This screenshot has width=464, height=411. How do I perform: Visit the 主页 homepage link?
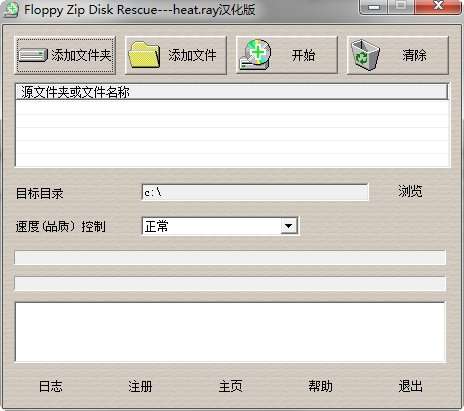pyautogui.click(x=230, y=386)
